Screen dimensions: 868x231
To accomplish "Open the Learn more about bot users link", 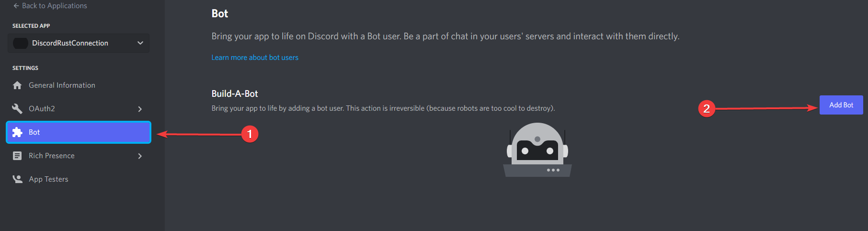I will pyautogui.click(x=255, y=58).
